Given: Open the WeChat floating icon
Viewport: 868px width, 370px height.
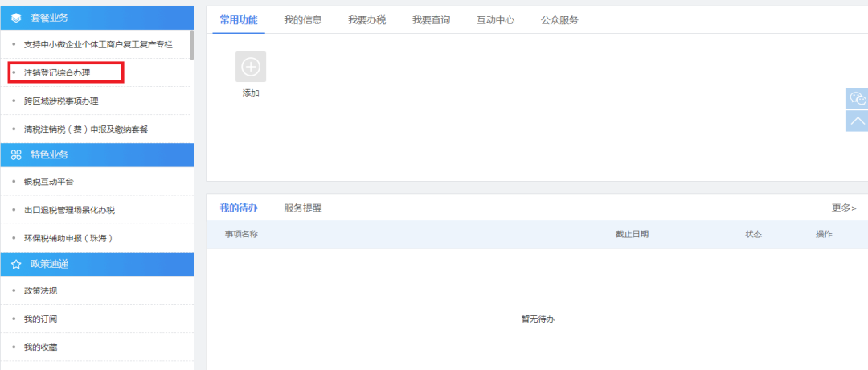Looking at the screenshot, I should [x=858, y=98].
